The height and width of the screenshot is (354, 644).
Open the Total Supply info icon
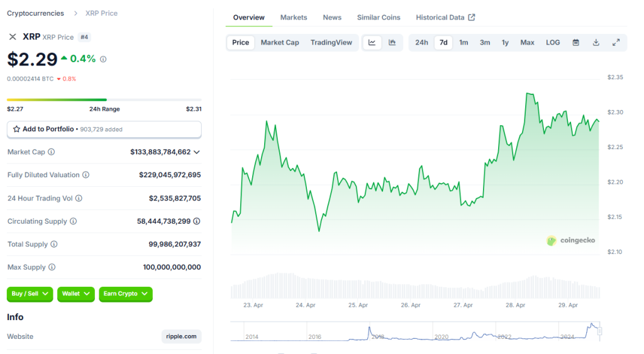54,245
